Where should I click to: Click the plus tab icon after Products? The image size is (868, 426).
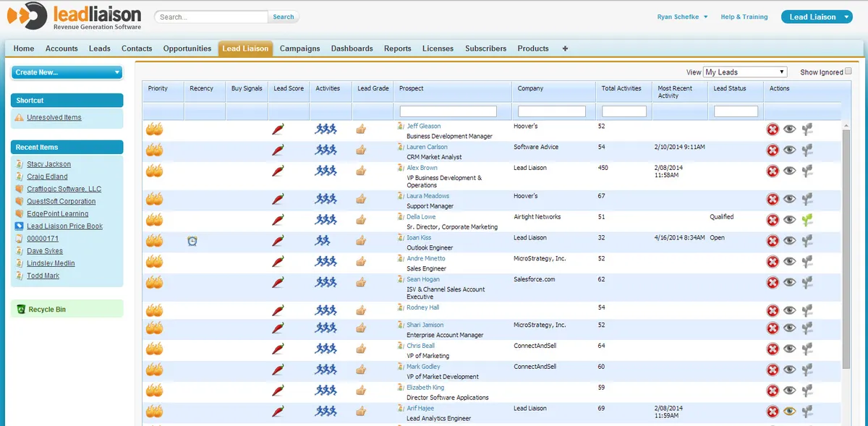pyautogui.click(x=565, y=48)
